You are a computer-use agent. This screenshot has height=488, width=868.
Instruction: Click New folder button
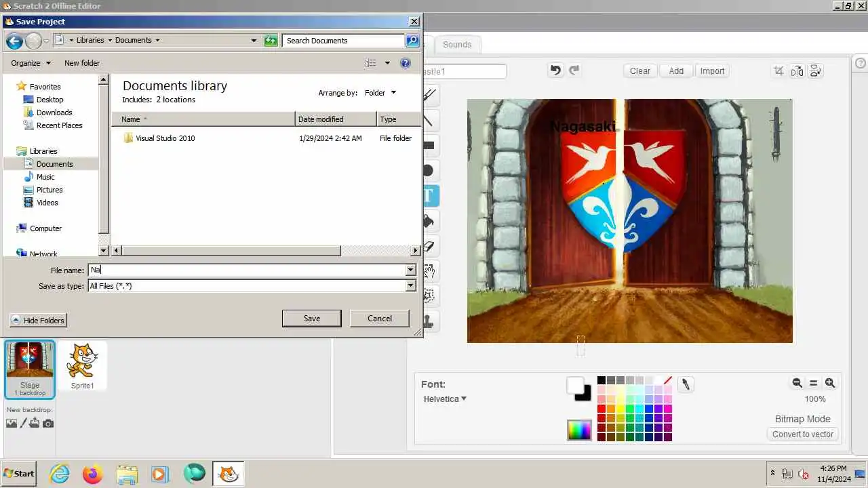[x=82, y=63]
